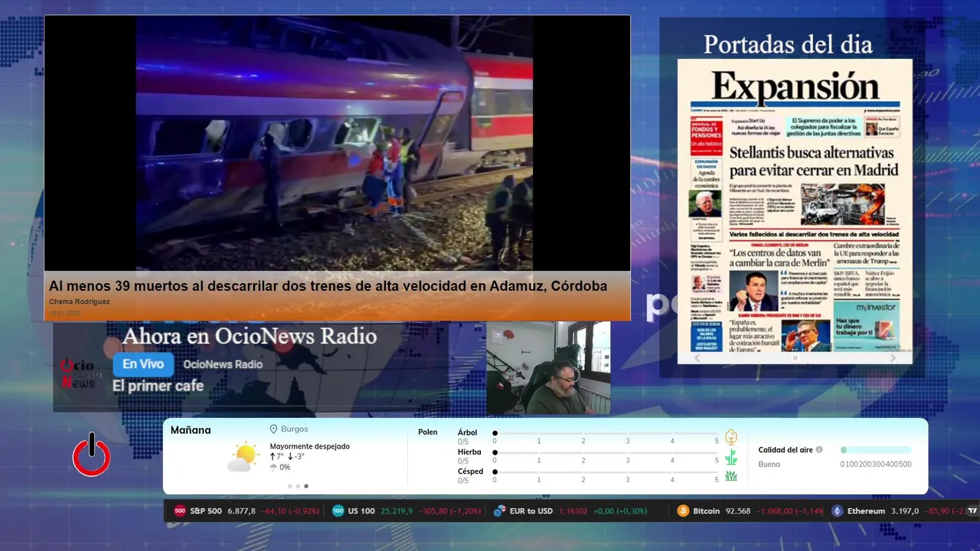Click the Buena air quality label

(769, 464)
